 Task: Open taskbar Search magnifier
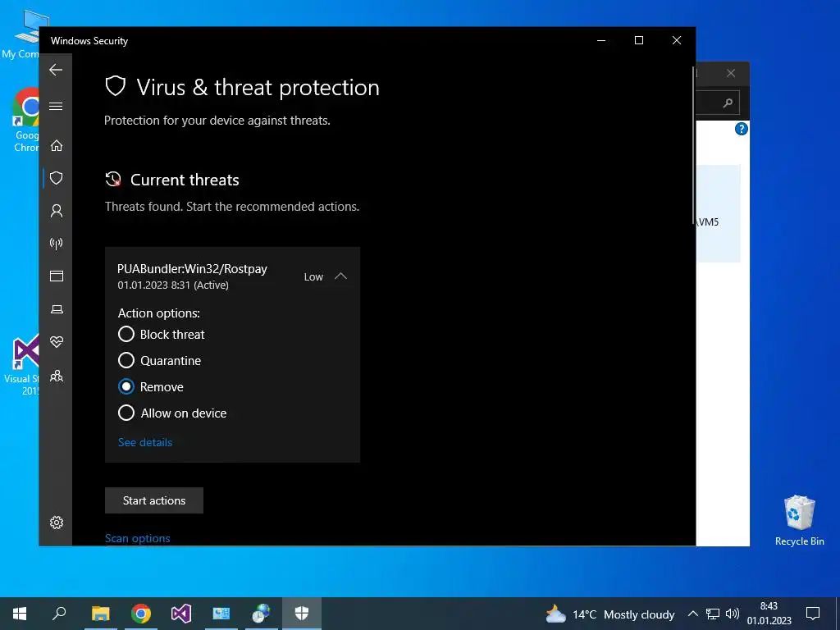[x=59, y=614]
